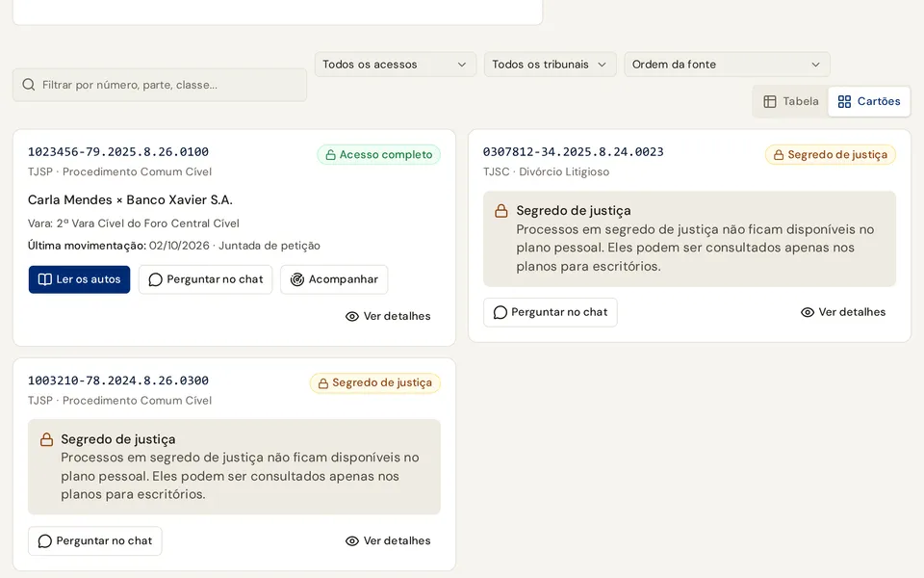
Task: Click chat bubble icon on the Carla Mendes card
Action: click(x=156, y=279)
